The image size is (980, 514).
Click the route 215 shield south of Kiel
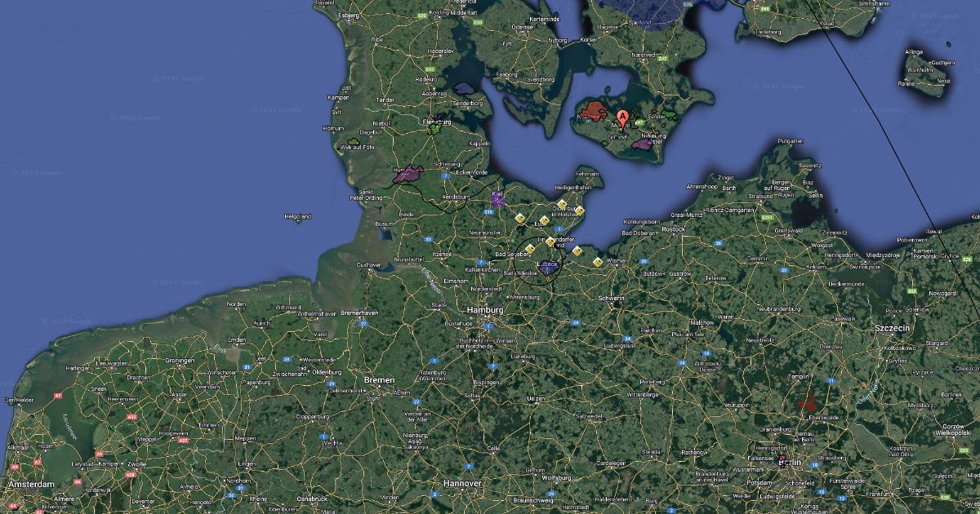point(488,212)
